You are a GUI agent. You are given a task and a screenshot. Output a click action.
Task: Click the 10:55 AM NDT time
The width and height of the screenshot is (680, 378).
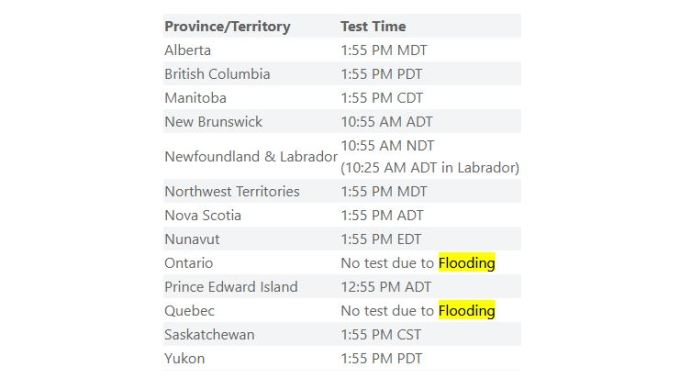(387, 146)
